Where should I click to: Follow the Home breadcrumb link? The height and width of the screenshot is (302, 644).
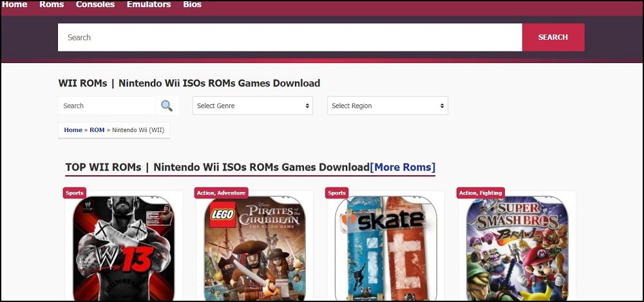click(73, 130)
